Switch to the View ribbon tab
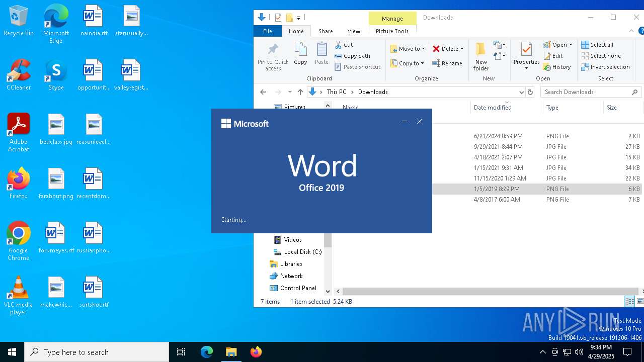Viewport: 644px width, 362px height. point(354,31)
